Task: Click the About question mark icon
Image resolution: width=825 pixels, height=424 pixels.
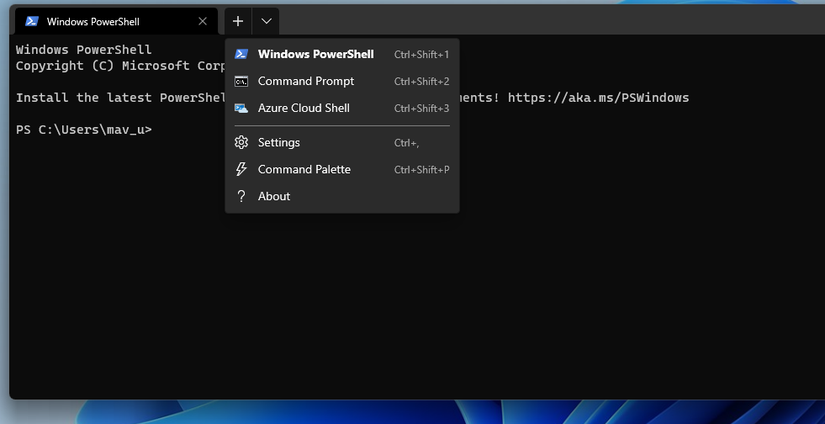Action: point(241,197)
